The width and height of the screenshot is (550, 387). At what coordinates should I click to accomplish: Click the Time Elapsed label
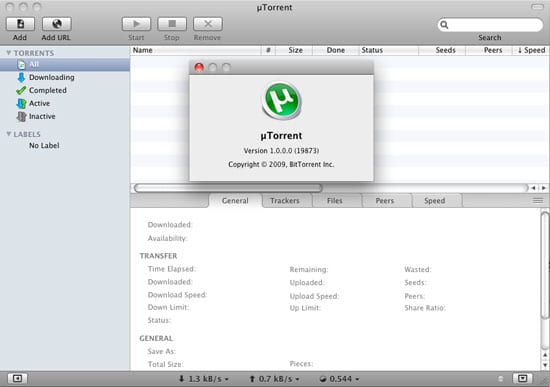172,269
